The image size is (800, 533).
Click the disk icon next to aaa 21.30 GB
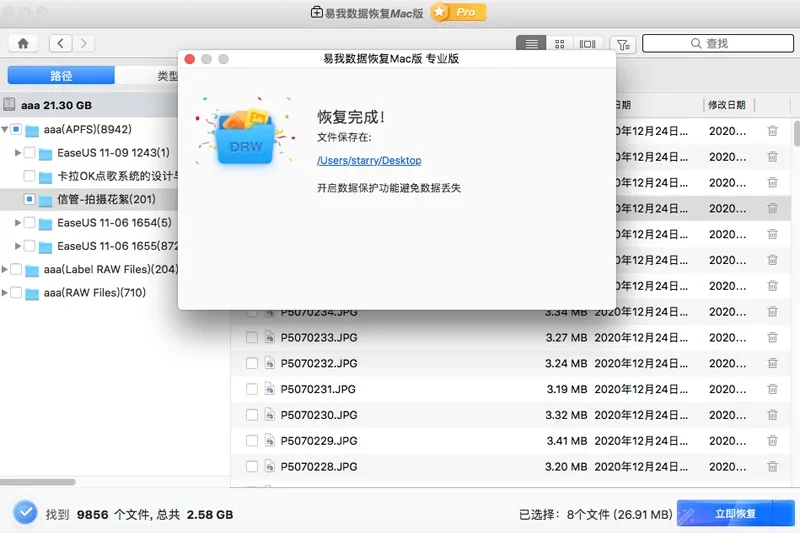[9, 105]
